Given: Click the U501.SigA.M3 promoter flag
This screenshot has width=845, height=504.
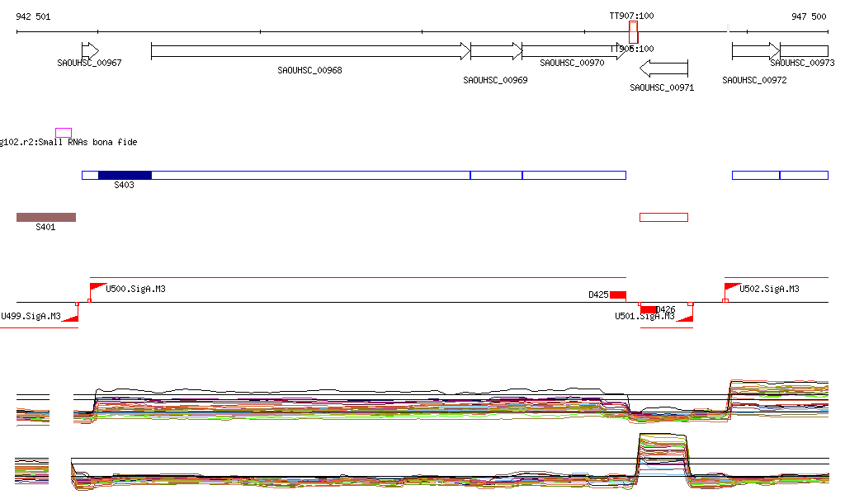Looking at the screenshot, I should [x=686, y=317].
